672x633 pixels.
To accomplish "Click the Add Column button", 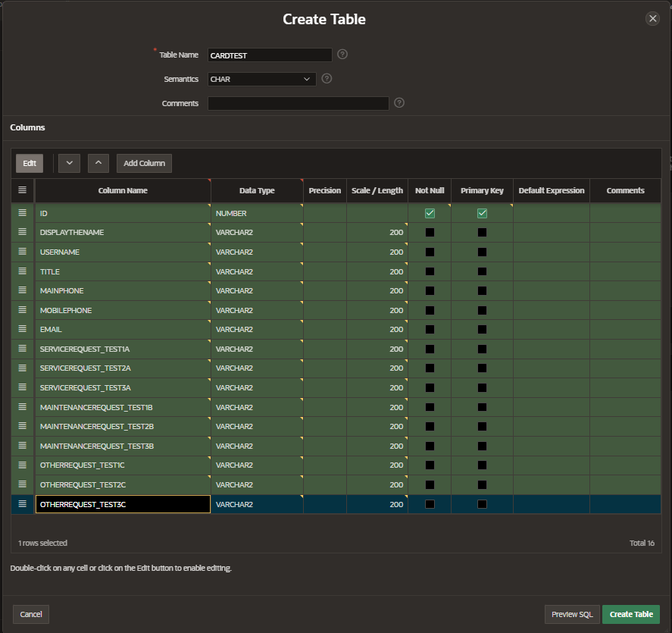I will tap(145, 163).
